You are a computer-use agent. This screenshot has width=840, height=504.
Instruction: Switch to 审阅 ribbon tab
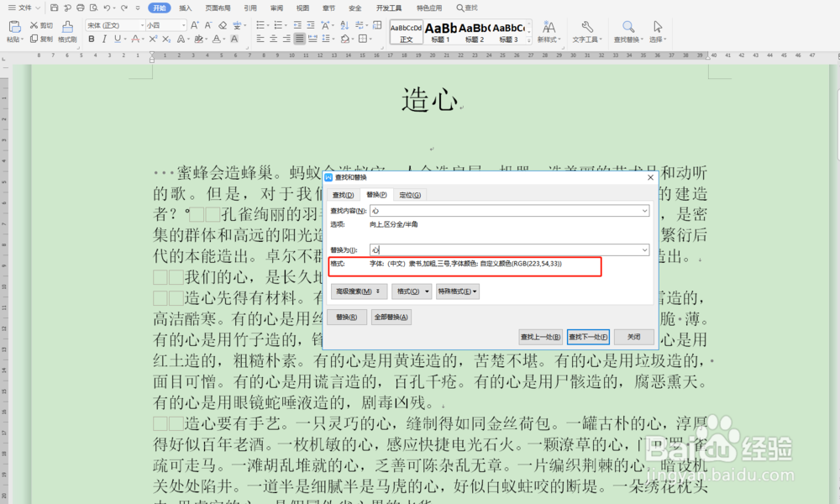point(276,8)
